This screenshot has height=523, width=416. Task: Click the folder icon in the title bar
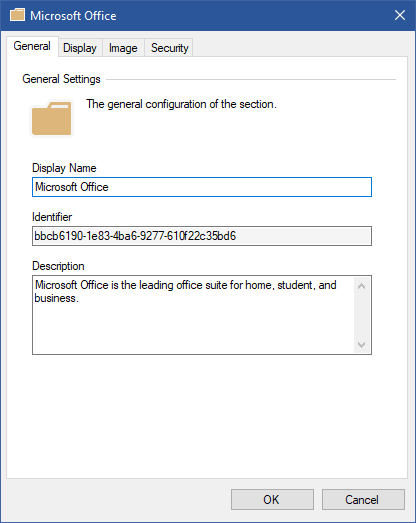click(17, 15)
